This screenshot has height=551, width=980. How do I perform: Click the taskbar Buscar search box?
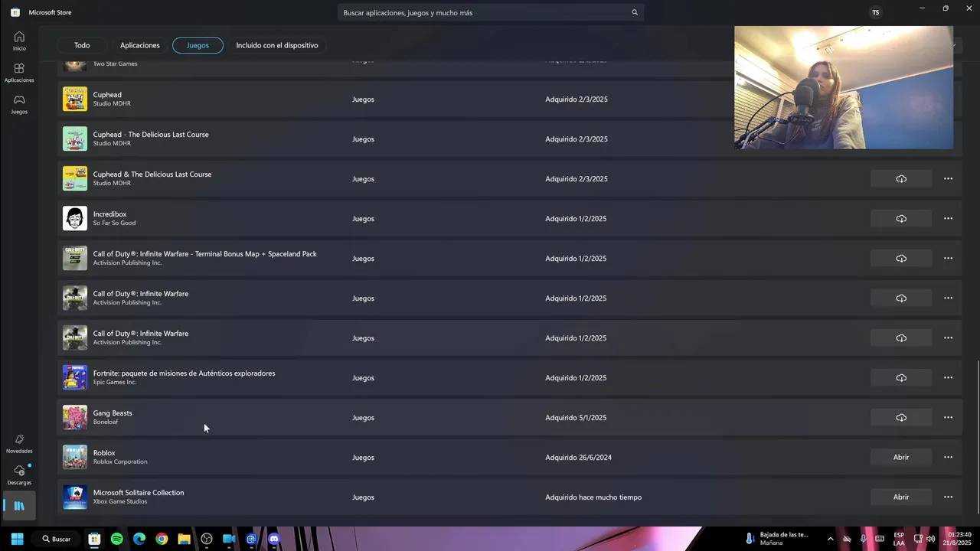pyautogui.click(x=57, y=539)
